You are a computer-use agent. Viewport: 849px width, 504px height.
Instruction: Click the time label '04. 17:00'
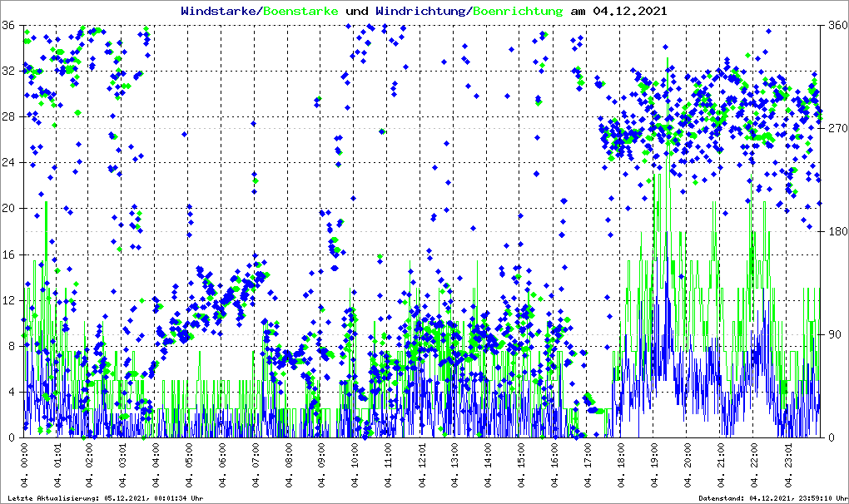tap(587, 465)
